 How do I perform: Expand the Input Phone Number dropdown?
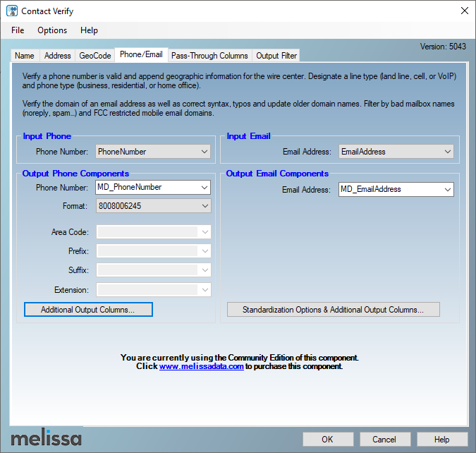205,151
